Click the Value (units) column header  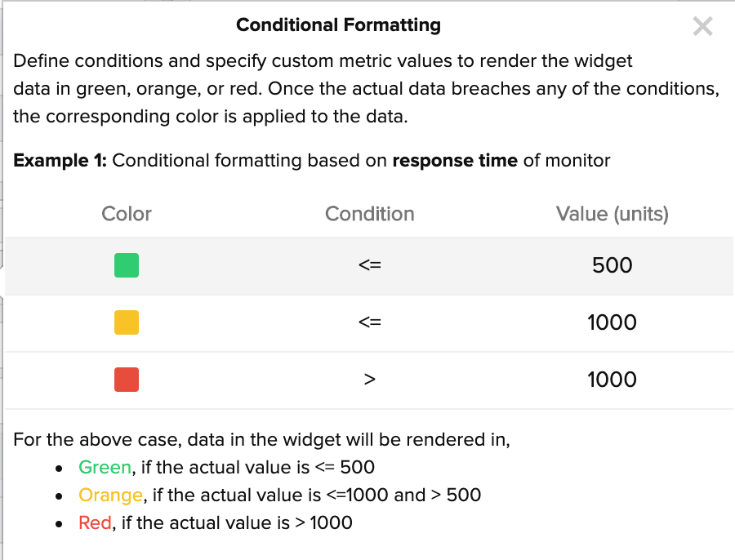click(612, 214)
